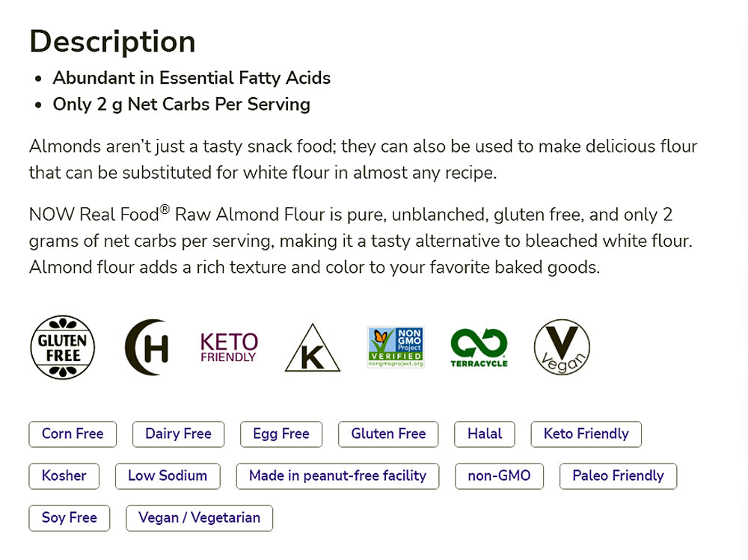Choose the Soy Free tag
748x560 pixels.
click(70, 518)
